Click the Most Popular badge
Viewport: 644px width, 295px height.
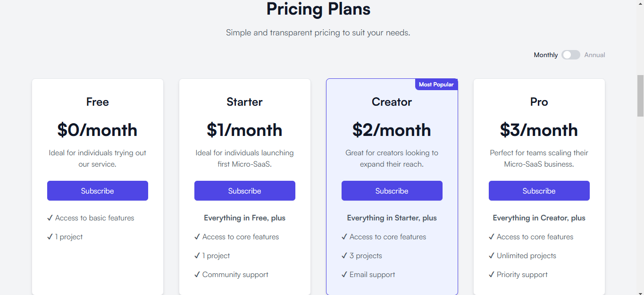pyautogui.click(x=436, y=84)
